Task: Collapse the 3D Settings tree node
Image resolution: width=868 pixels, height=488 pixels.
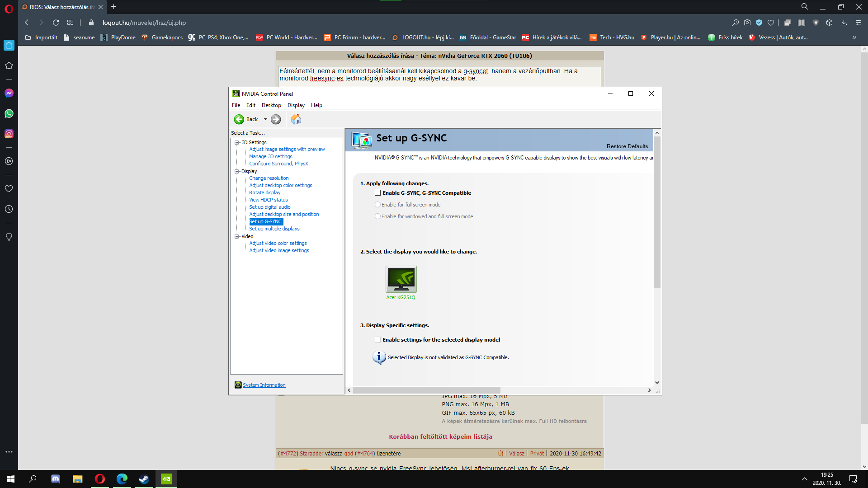Action: (x=236, y=142)
